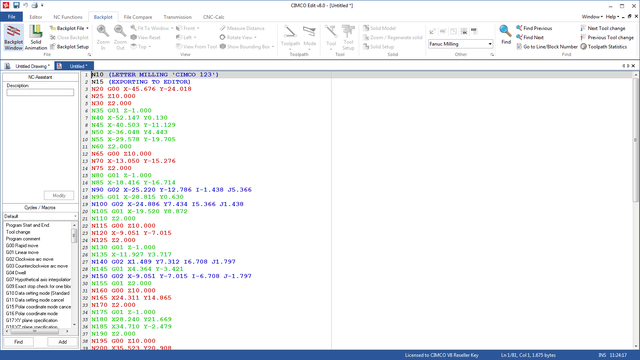
Task: Switch to Transmission tab
Action: point(178,17)
